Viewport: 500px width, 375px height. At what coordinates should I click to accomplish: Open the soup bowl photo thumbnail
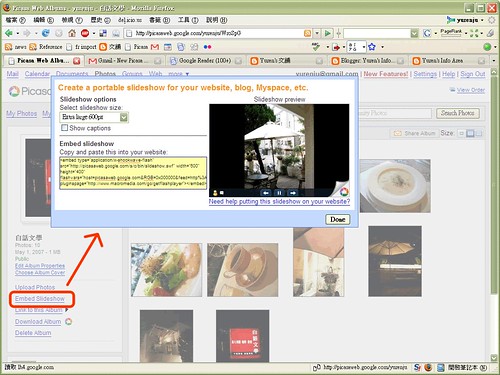coord(395,186)
